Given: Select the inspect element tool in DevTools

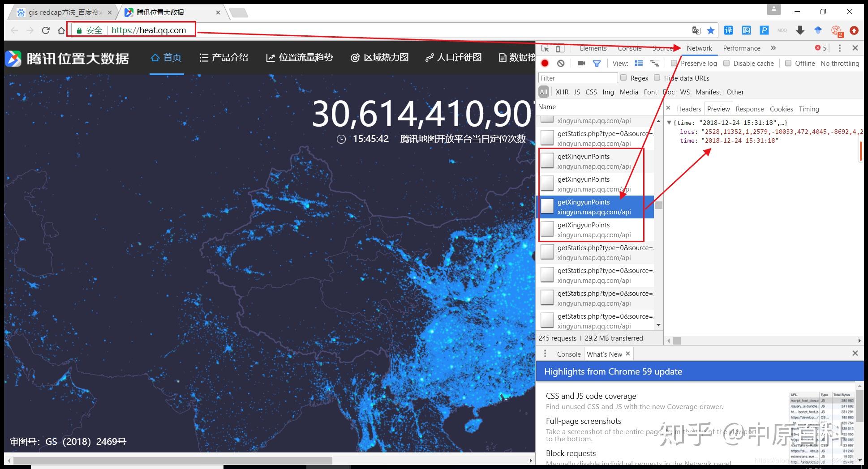Looking at the screenshot, I should pos(545,48).
